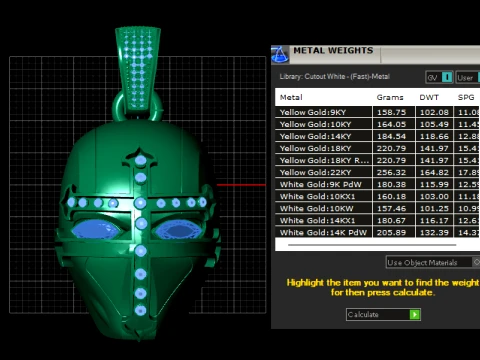Click the 158.75 grams value
This screenshot has width=480, height=360.
point(391,112)
